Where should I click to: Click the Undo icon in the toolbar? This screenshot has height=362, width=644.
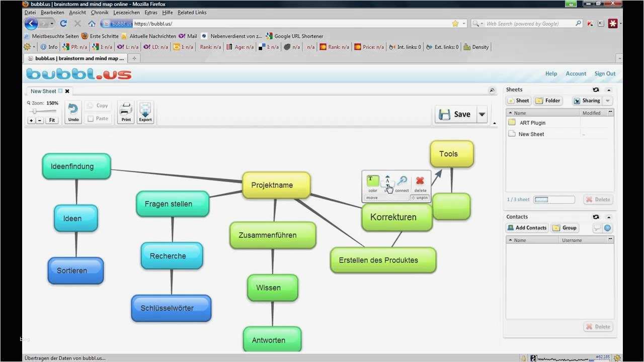click(73, 112)
